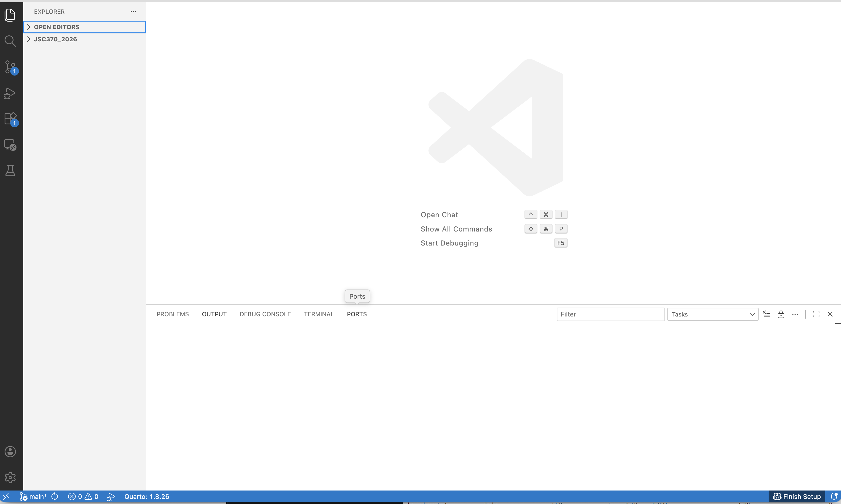Click the Finish Setup button
The width and height of the screenshot is (841, 504).
(x=797, y=496)
